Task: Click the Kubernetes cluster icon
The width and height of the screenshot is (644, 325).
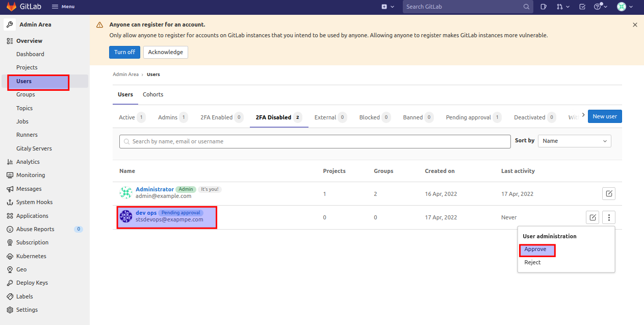Action: [10, 256]
